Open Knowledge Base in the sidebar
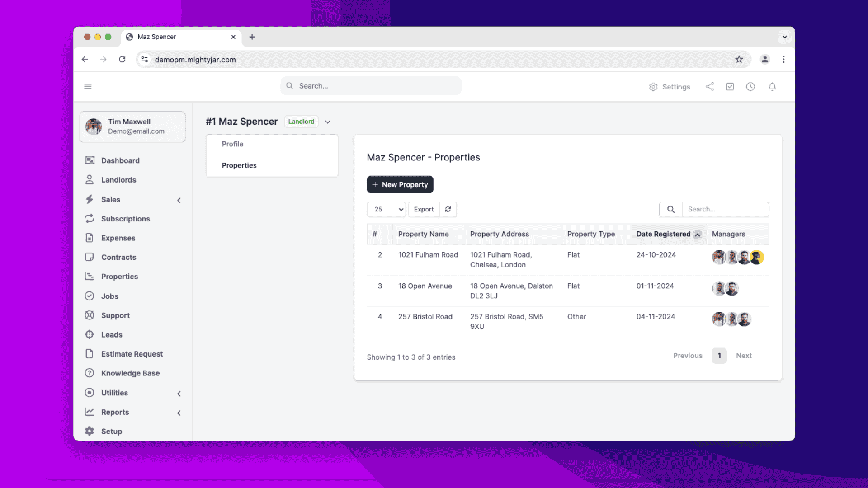The image size is (868, 488). click(x=130, y=373)
